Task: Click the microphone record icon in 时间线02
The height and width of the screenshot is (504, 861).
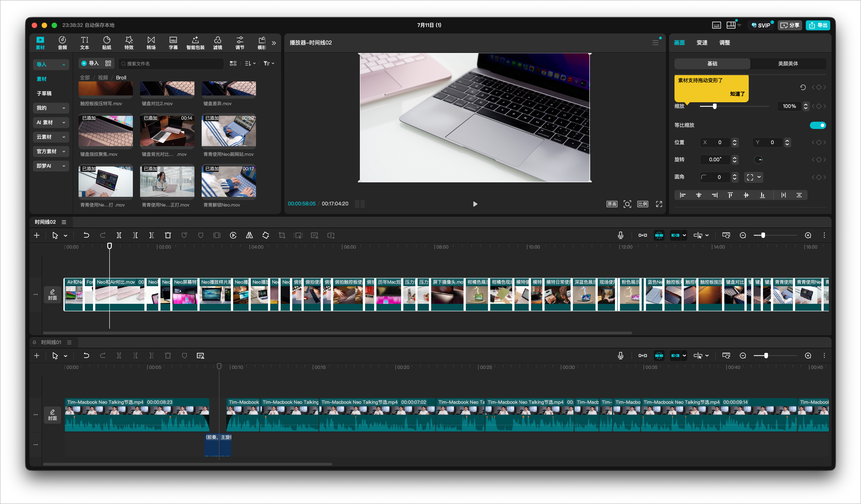Action: [620, 235]
